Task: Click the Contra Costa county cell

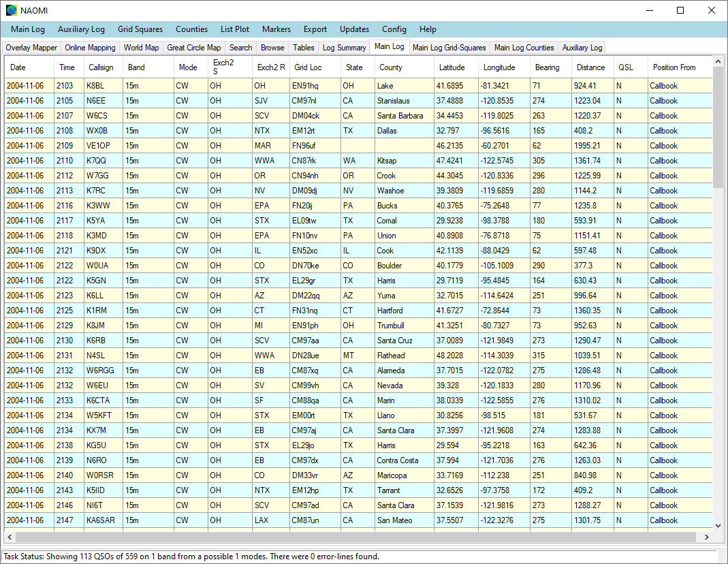Action: pos(405,460)
